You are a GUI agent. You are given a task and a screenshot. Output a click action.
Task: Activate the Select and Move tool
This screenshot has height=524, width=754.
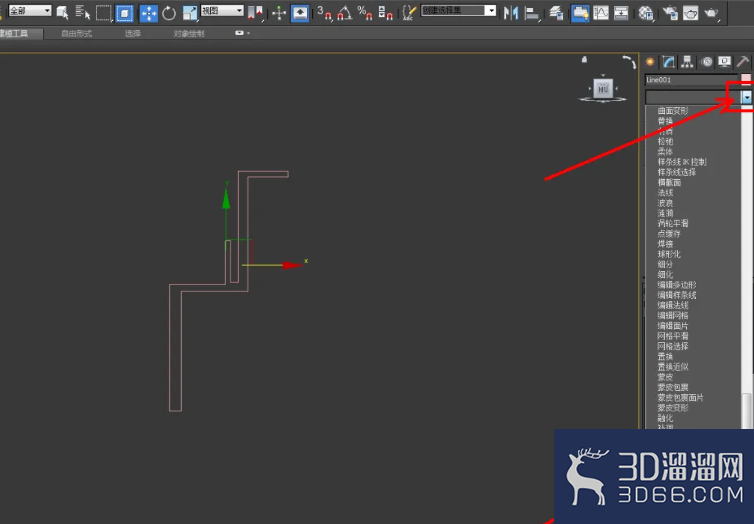tap(149, 13)
